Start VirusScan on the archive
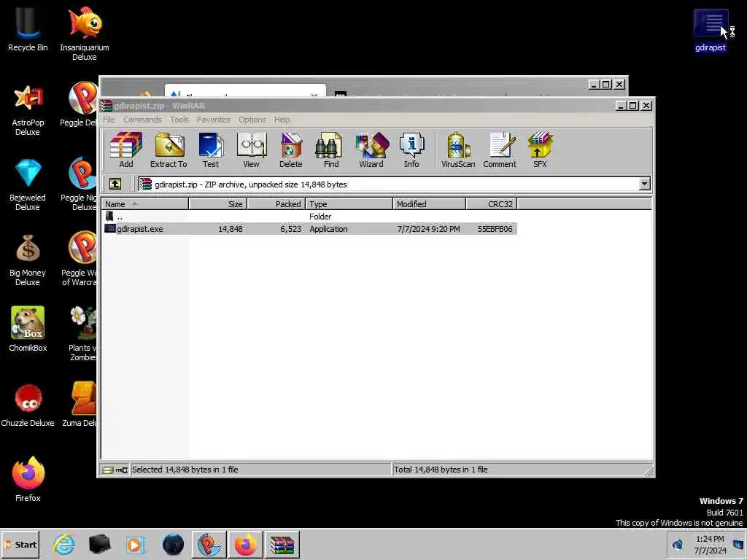This screenshot has width=747, height=560. pos(458,150)
